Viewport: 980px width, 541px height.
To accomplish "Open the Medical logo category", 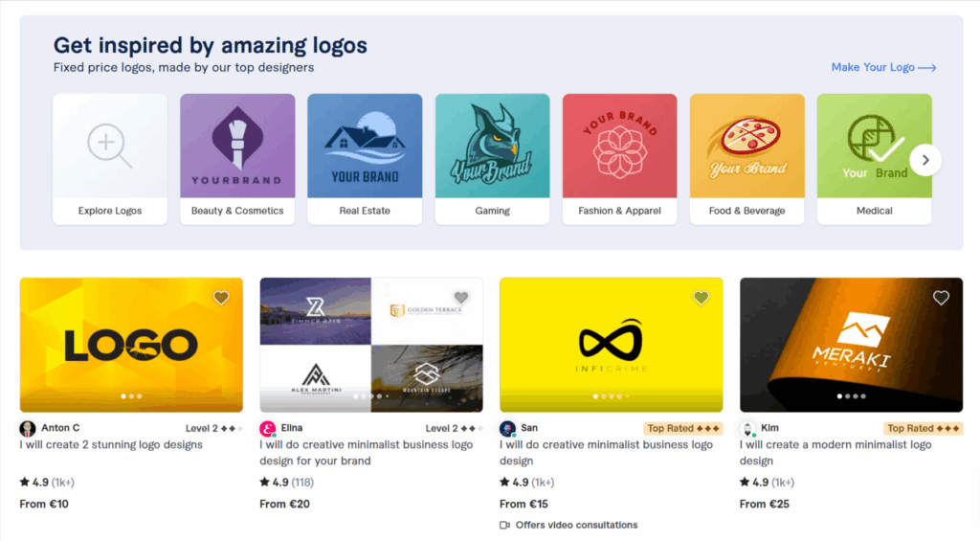I will tap(874, 146).
